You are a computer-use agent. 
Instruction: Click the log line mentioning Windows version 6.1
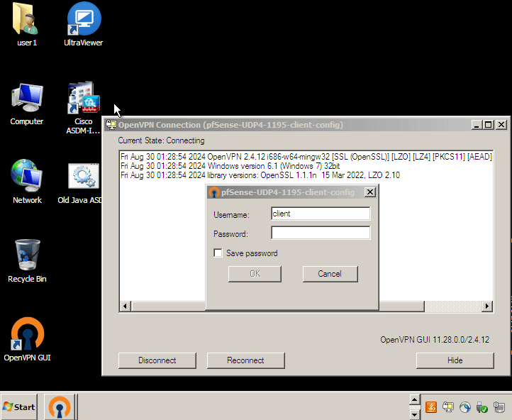(230, 166)
